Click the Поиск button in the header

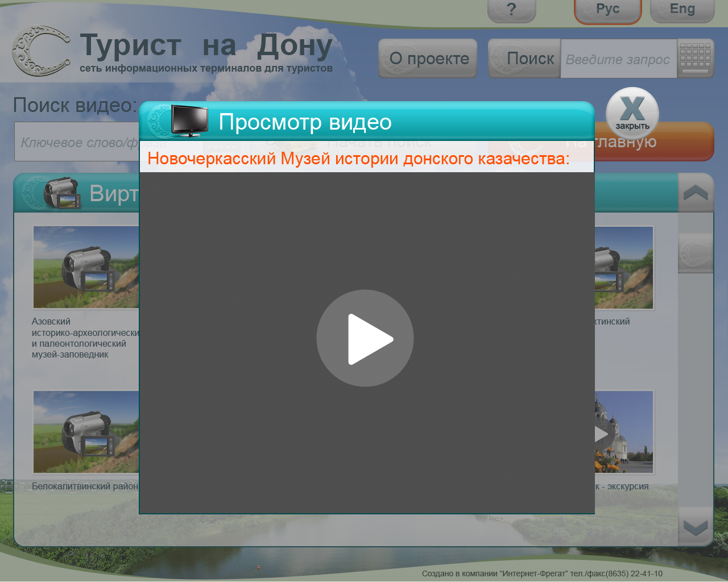524,59
